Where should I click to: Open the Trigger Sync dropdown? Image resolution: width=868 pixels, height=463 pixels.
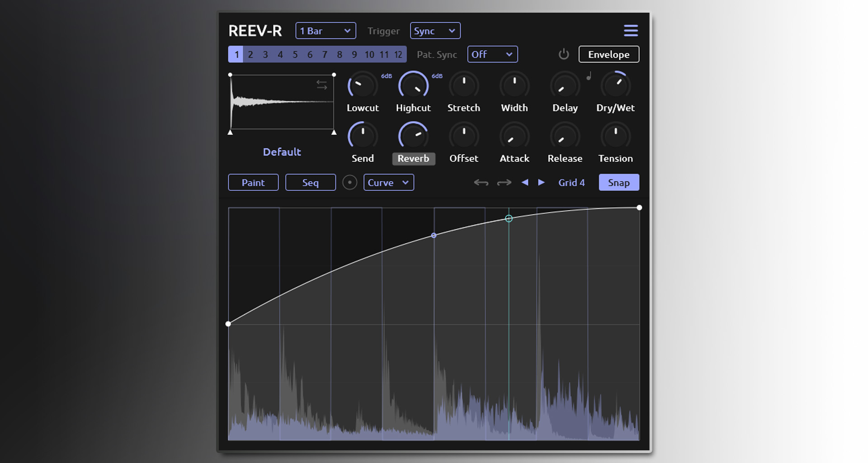click(435, 31)
